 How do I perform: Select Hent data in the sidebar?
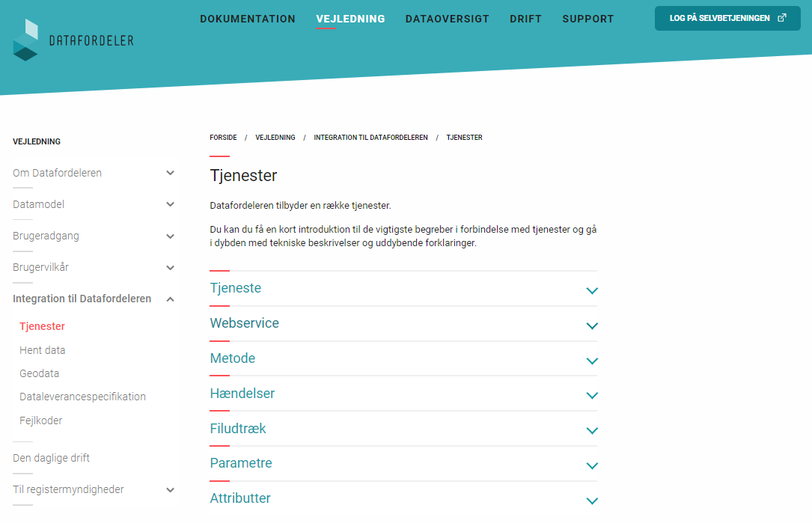tap(43, 350)
